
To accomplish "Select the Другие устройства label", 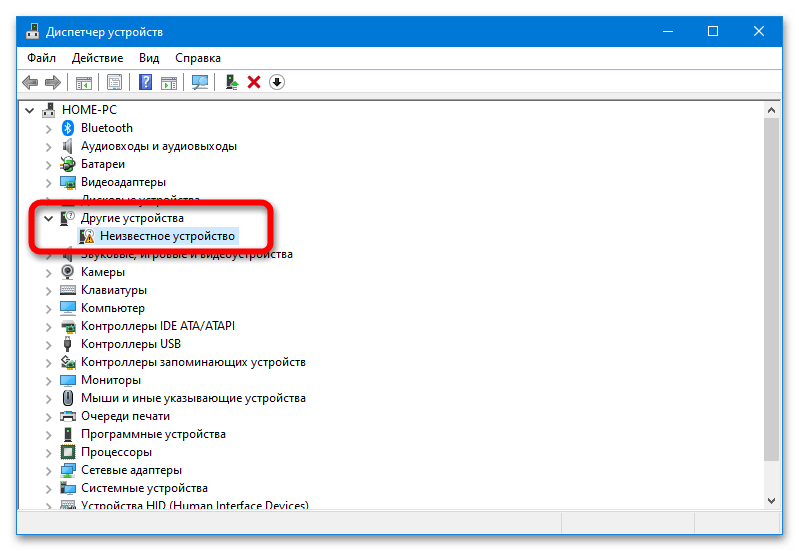I will pos(132,218).
